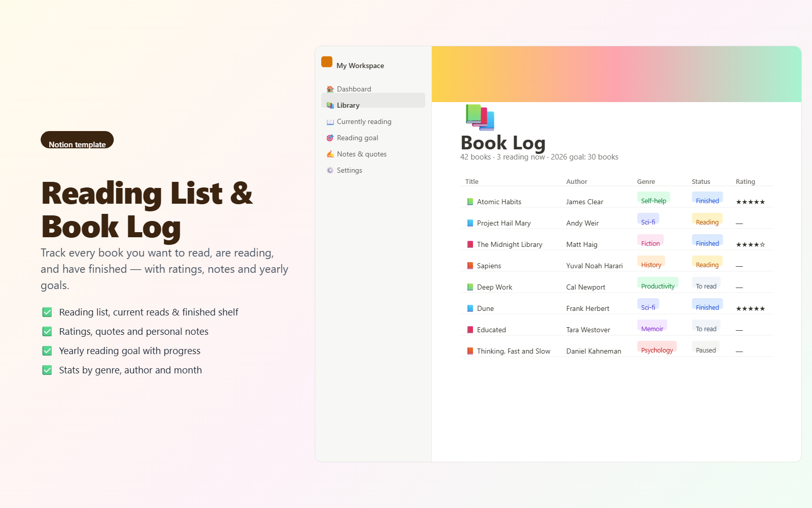
Task: Click the Dashboard house icon
Action: tap(330, 89)
